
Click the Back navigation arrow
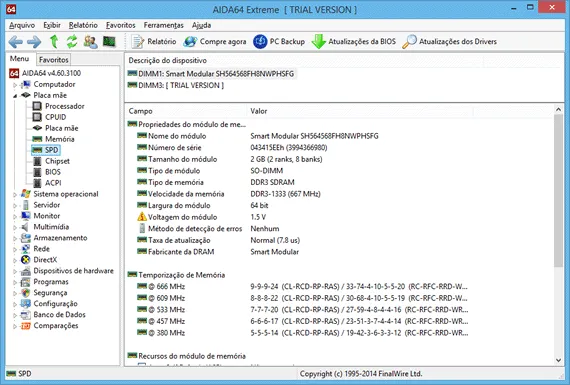(16, 42)
